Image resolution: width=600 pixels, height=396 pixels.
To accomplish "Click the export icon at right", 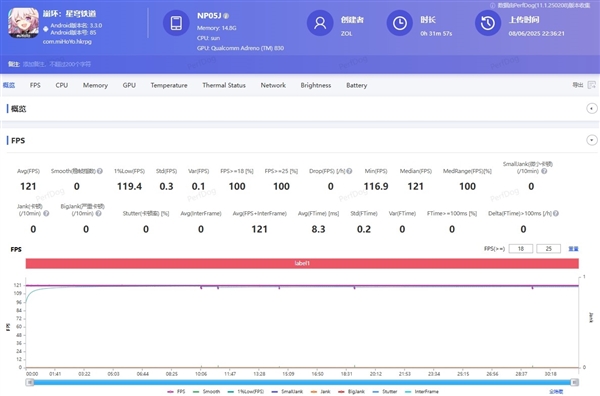I will point(592,85).
